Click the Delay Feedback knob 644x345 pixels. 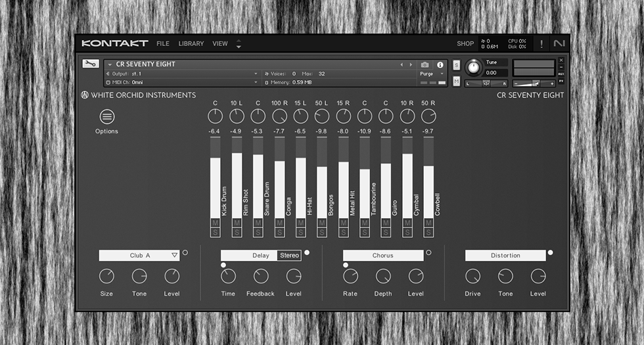261,277
